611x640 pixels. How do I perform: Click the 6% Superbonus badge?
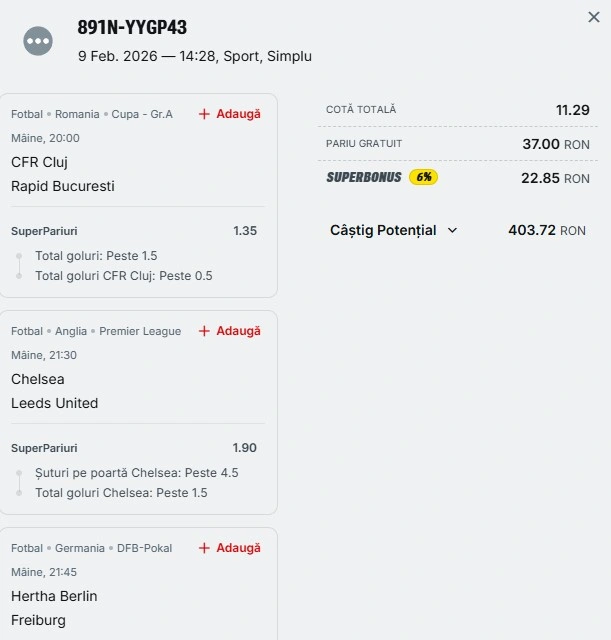(423, 177)
